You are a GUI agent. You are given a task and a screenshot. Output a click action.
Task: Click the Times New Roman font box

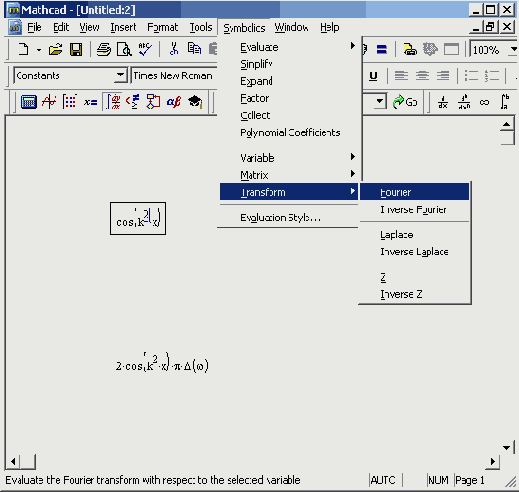[174, 76]
